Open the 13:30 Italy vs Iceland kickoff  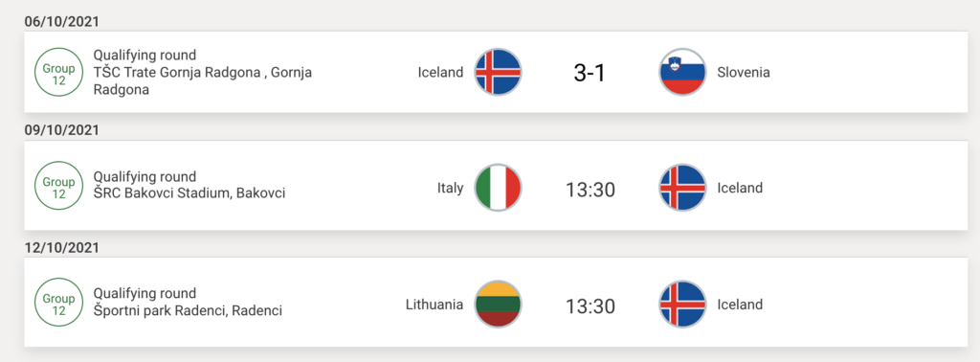[x=590, y=189]
